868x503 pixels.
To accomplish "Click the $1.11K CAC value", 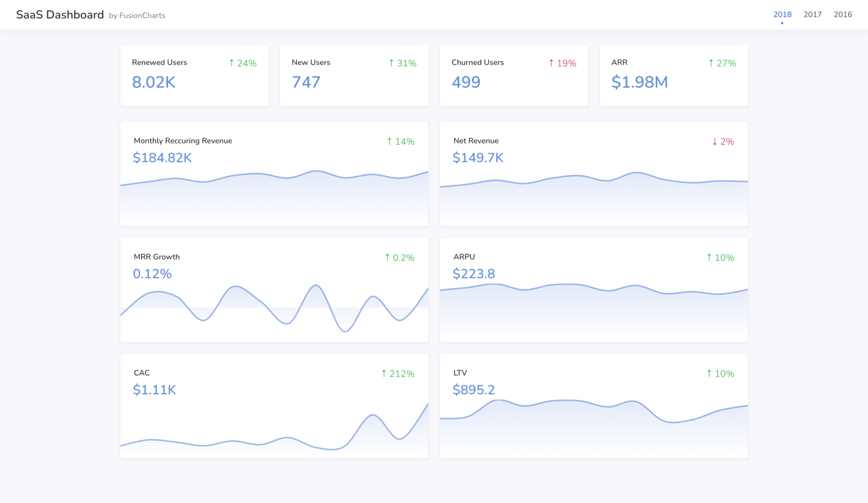I will pos(155,390).
